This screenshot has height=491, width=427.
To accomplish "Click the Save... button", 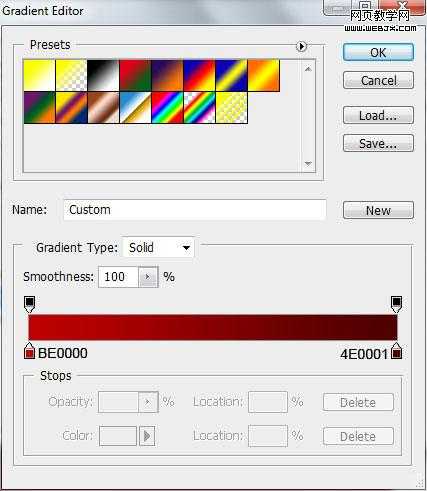I will click(x=378, y=143).
